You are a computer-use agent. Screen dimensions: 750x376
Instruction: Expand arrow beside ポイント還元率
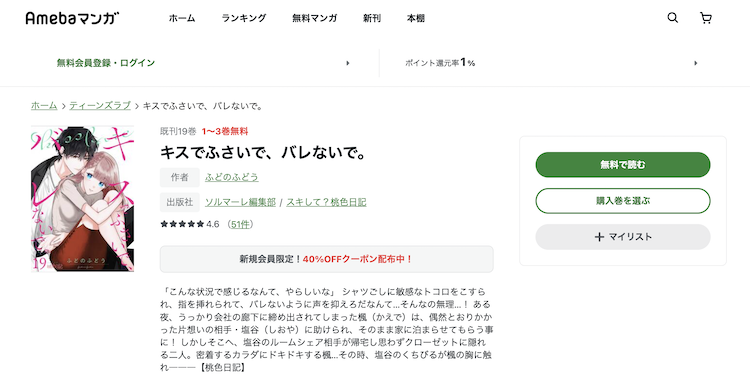695,63
